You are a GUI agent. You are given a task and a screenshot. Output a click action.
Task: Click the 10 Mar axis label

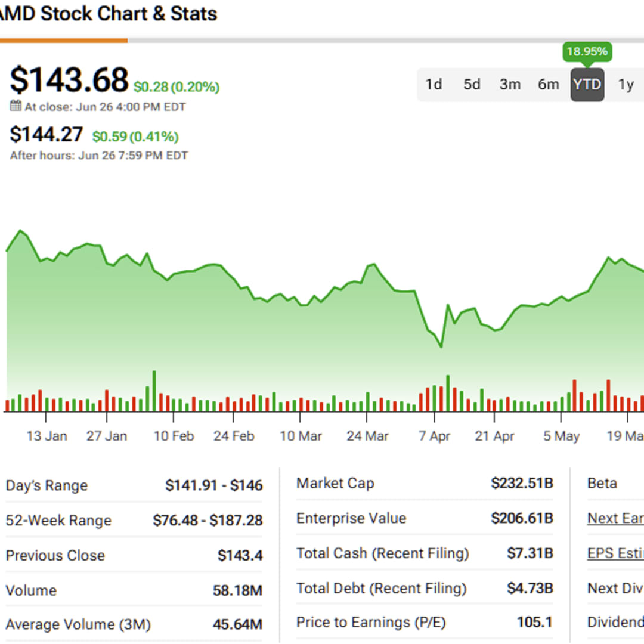tap(301, 436)
